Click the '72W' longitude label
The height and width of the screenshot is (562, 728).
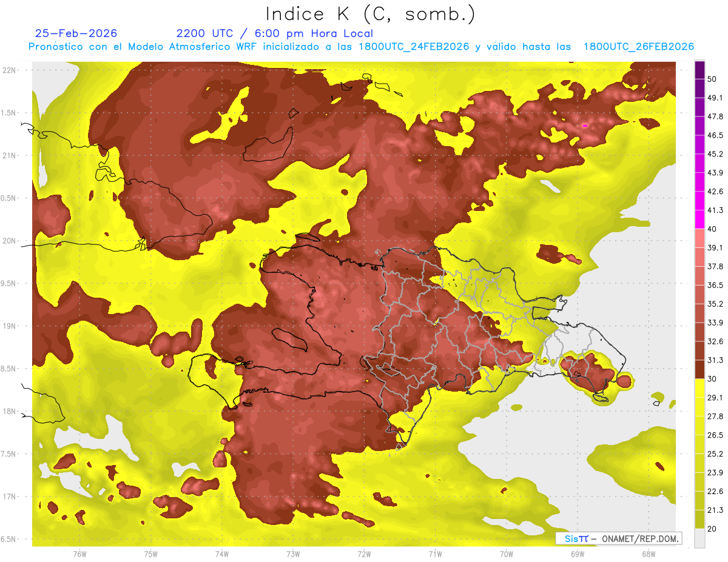[364, 554]
